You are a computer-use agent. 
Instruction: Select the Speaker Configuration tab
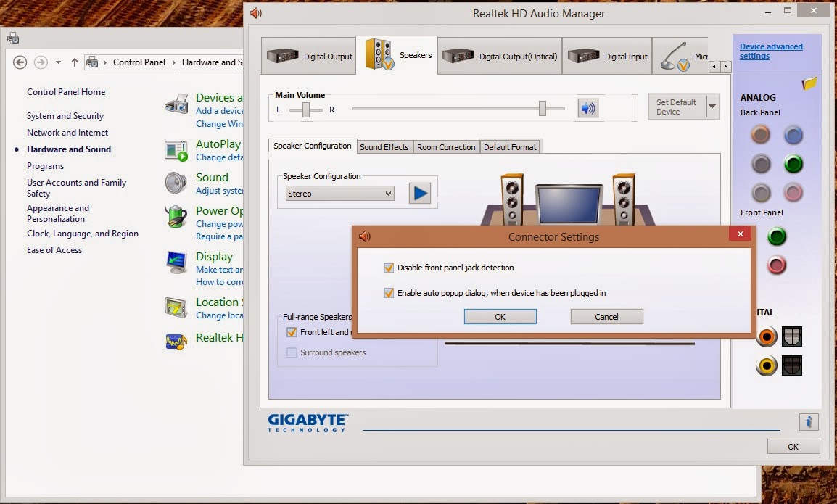click(313, 146)
